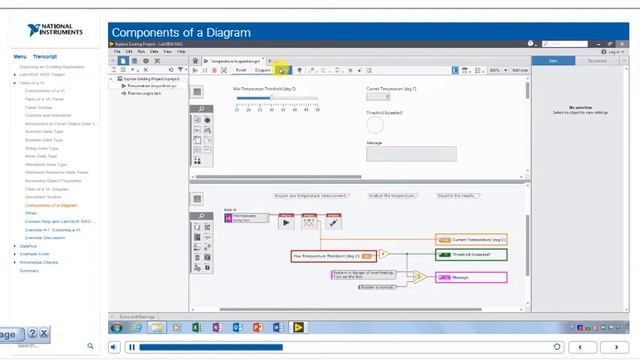
Task: Open the course Menu tab
Action: point(20,57)
